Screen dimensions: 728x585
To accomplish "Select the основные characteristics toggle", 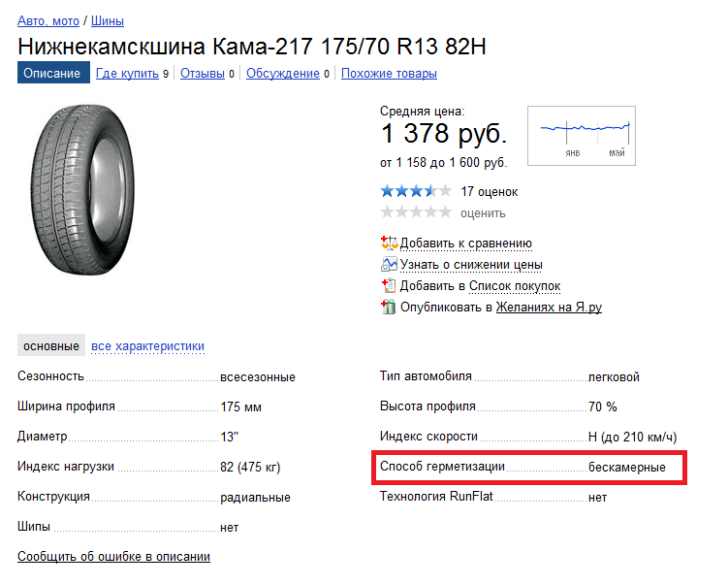I will pyautogui.click(x=51, y=346).
